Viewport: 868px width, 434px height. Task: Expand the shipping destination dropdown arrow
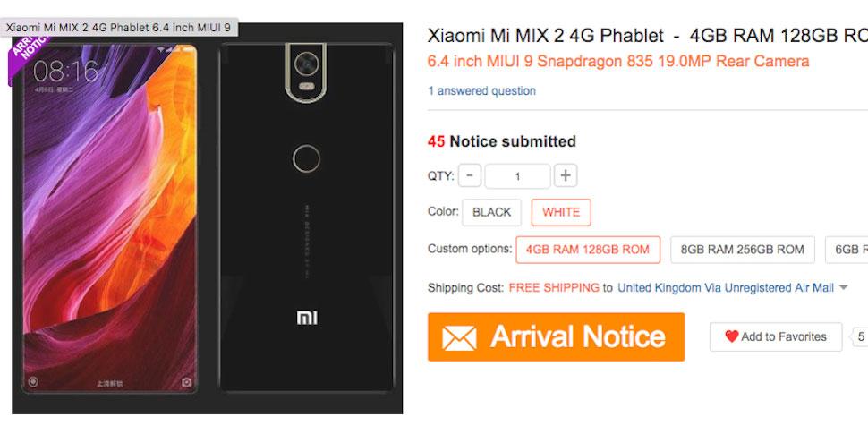coord(843,288)
